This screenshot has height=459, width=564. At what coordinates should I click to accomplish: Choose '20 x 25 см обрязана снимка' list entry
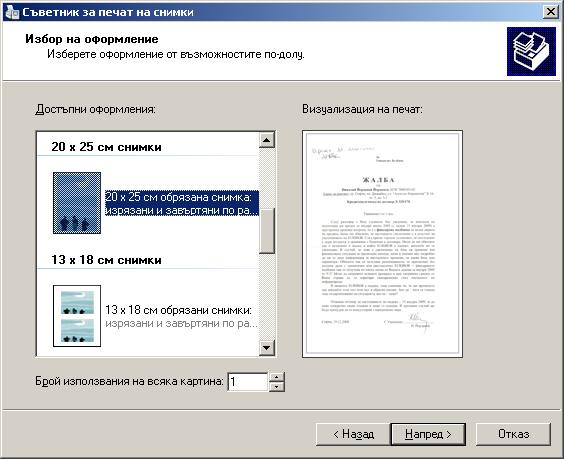tap(182, 203)
